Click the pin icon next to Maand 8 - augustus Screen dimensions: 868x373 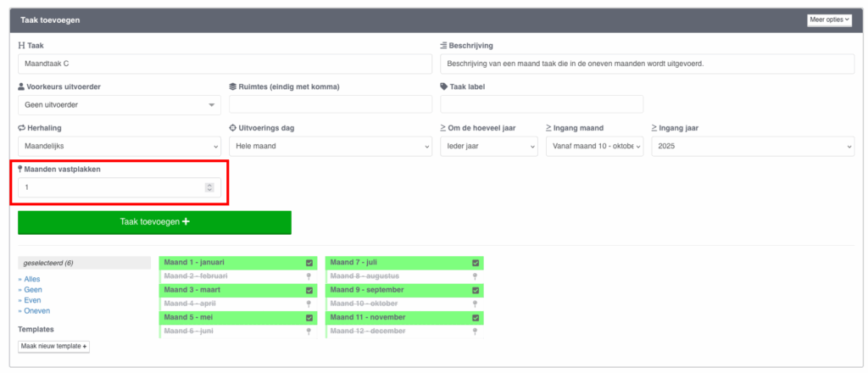(x=476, y=276)
